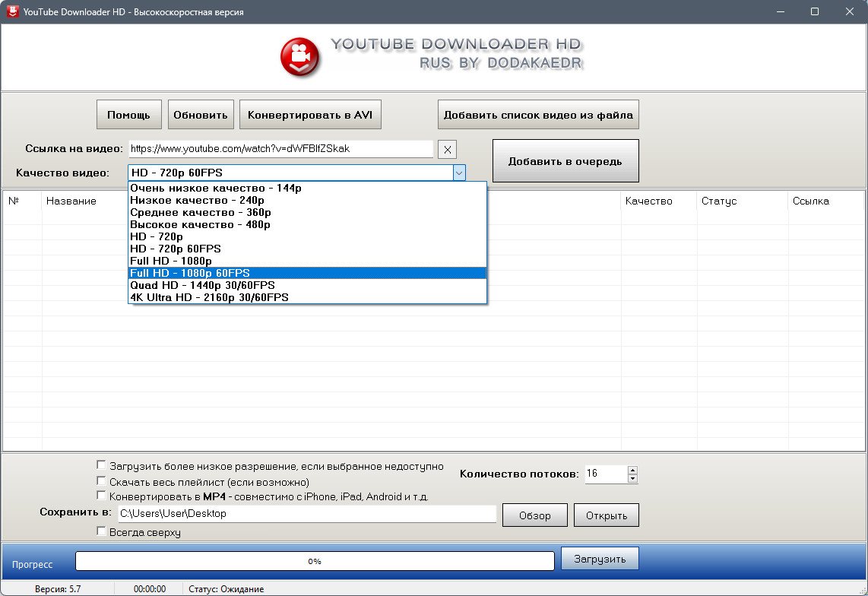This screenshot has height=596, width=868.
Task: Collapse the video quality dropdown arrow
Action: tap(459, 173)
